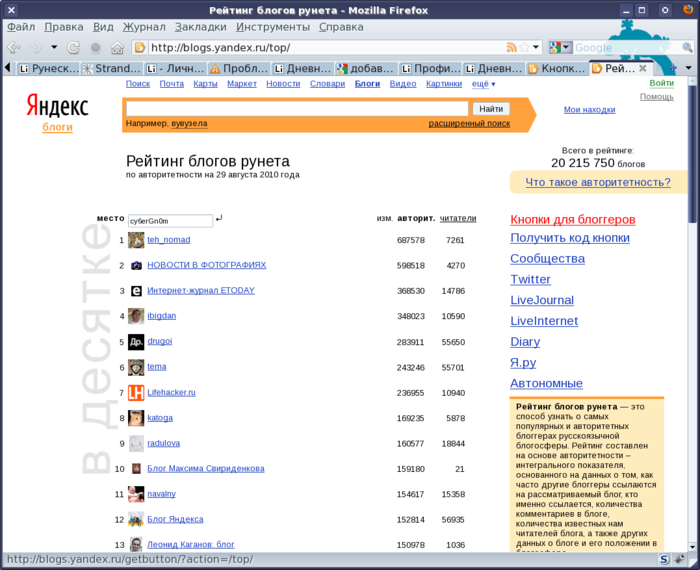The height and width of the screenshot is (570, 700).
Task: Click the Yandex blogs logo
Action: coord(57,113)
